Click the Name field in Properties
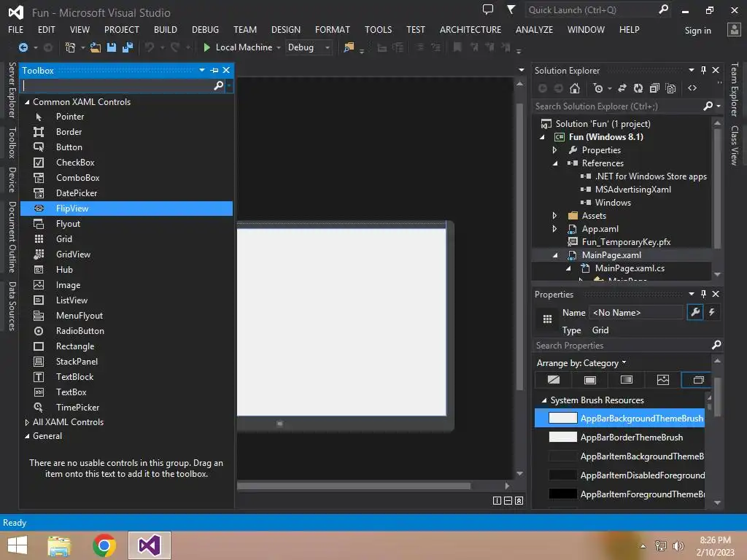747x560 pixels. [636, 313]
